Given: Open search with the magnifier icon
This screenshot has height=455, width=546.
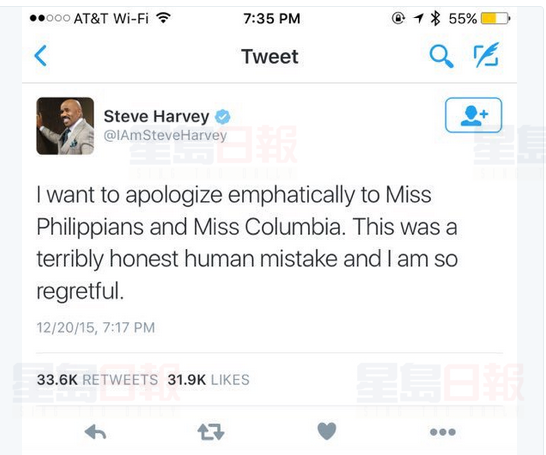Looking at the screenshot, I should [441, 56].
